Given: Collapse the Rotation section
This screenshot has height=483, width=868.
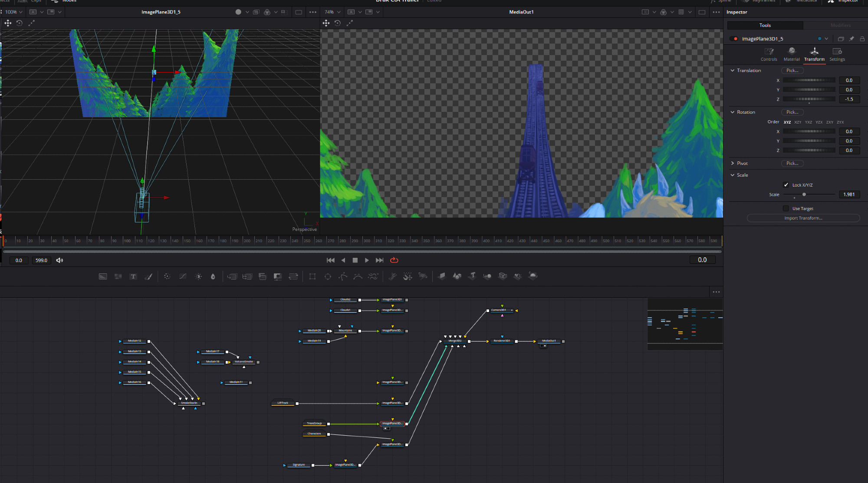Looking at the screenshot, I should coord(733,112).
